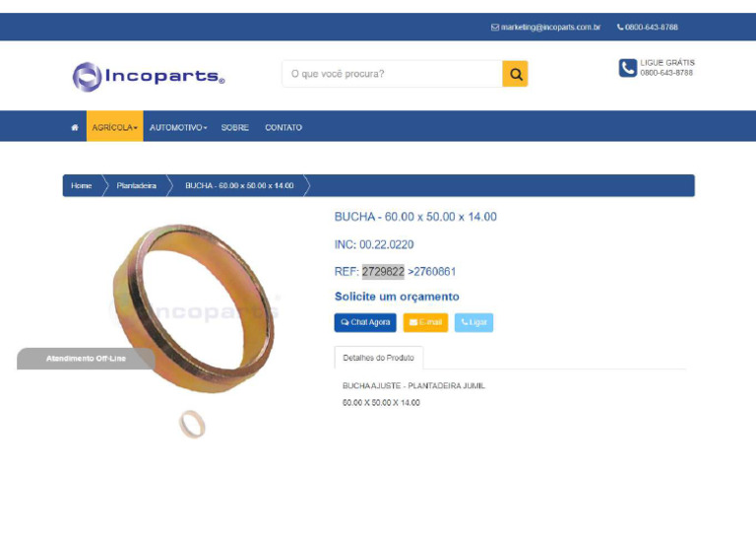The width and height of the screenshot is (756, 535).
Task: Click the marketing@incoparts.com.br email link
Action: 550,27
